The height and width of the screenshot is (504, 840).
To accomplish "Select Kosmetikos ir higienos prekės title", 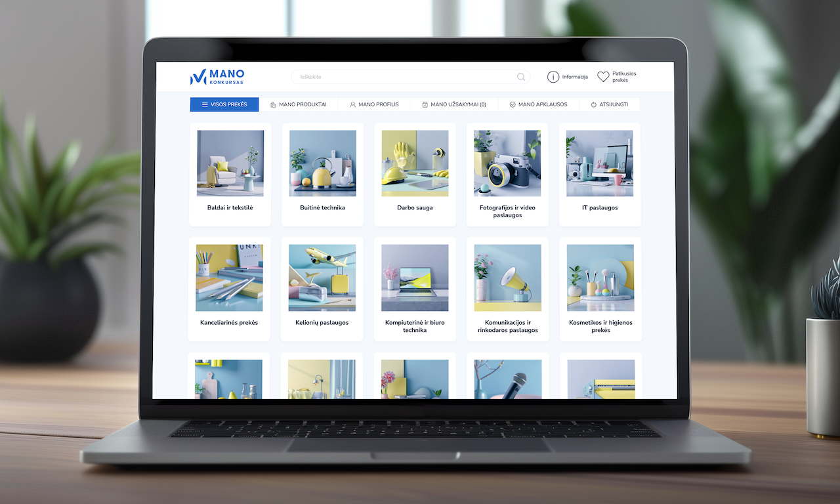I will point(600,326).
